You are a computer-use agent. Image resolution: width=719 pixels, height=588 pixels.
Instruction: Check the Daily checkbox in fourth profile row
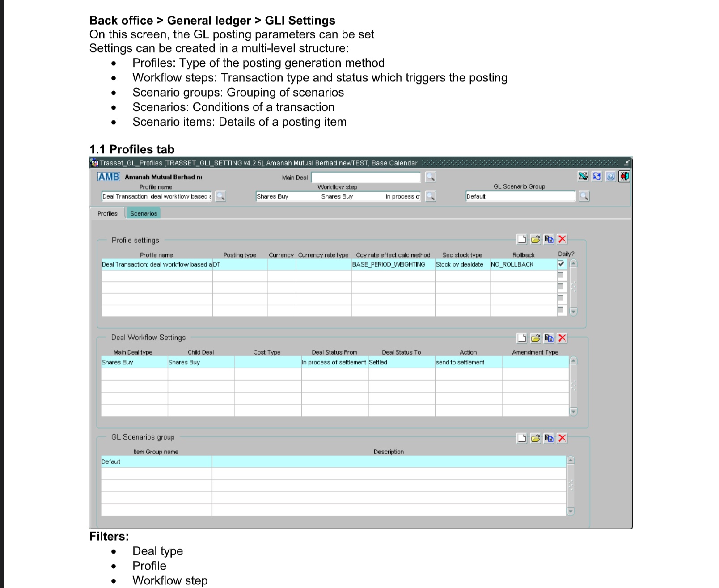(x=561, y=298)
